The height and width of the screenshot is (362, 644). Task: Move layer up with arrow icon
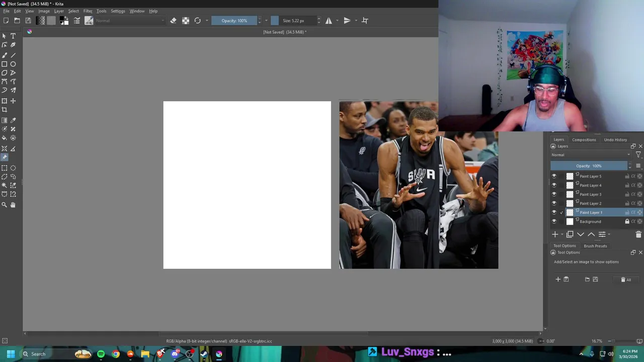[x=591, y=234]
